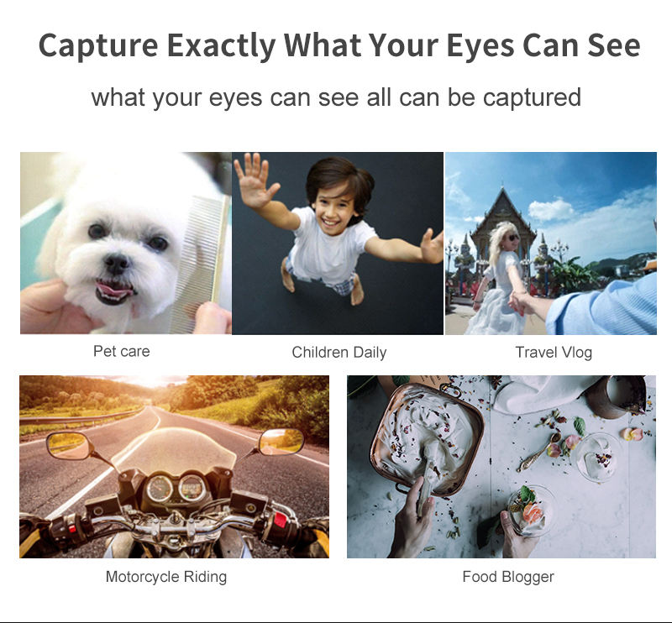Click the motorcycle handlebar road photo

click(174, 467)
